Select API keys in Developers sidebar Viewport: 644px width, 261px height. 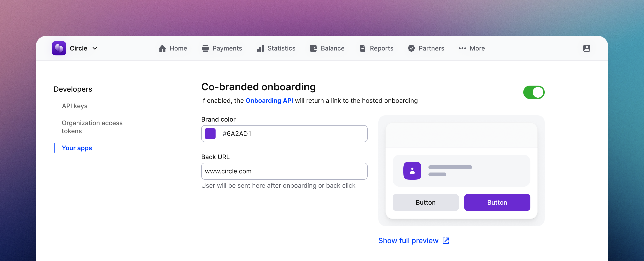74,106
